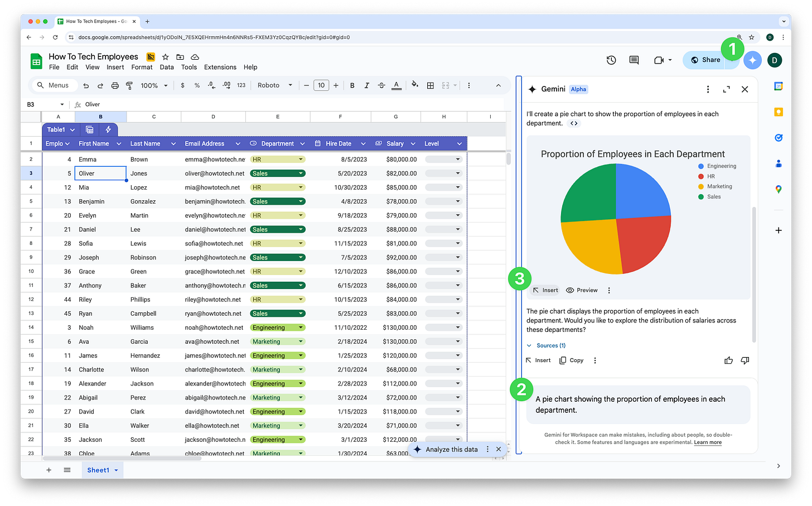This screenshot has width=812, height=506.
Task: Open the Format menu
Action: click(142, 67)
